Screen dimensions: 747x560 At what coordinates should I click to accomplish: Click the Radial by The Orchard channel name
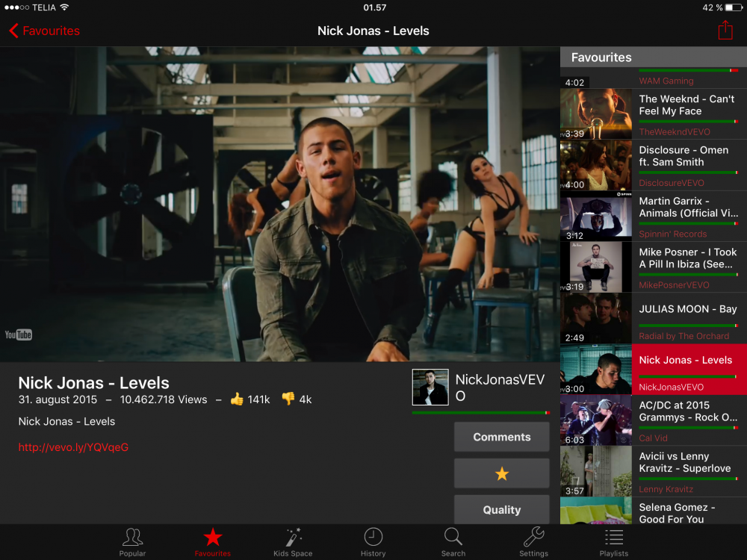click(x=684, y=336)
